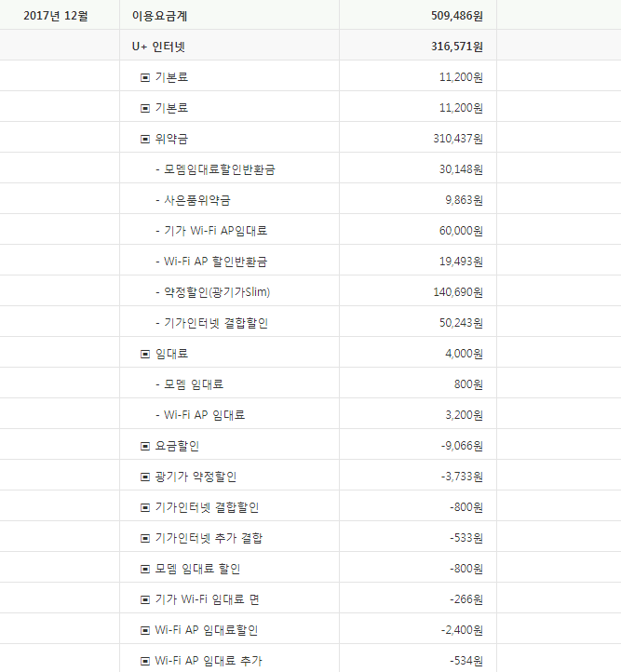
Task: Expand the -800원 기가인터넷 결합할인 row icon
Action: [x=144, y=507]
